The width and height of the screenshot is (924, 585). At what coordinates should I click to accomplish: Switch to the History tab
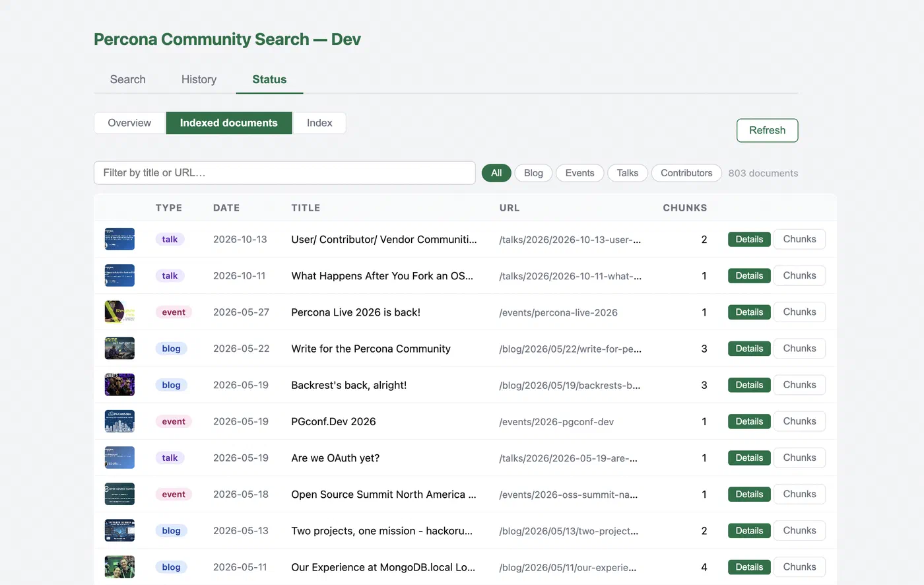[x=199, y=79]
